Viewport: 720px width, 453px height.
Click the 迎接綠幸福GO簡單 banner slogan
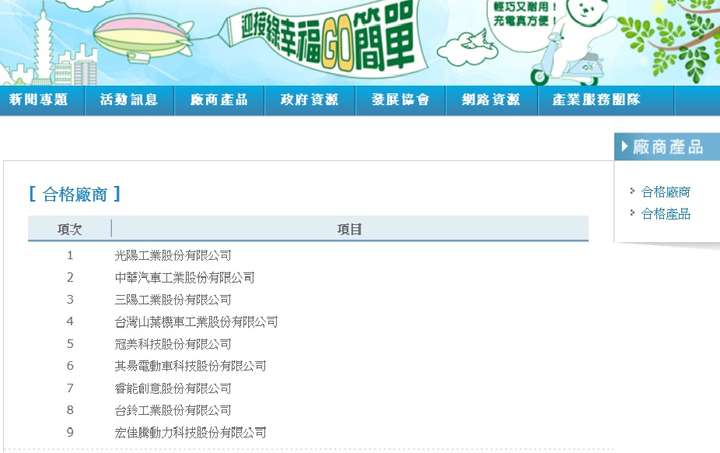point(326,39)
